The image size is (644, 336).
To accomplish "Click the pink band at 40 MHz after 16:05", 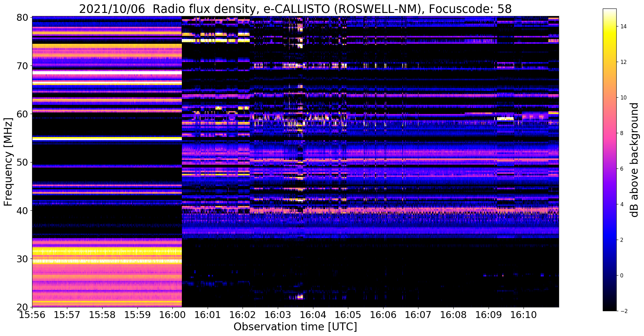I will click(453, 209).
